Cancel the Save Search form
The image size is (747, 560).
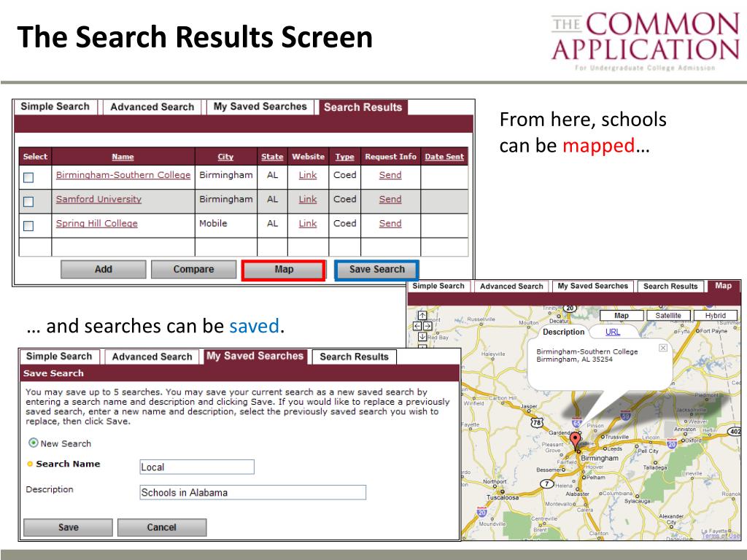(x=161, y=527)
